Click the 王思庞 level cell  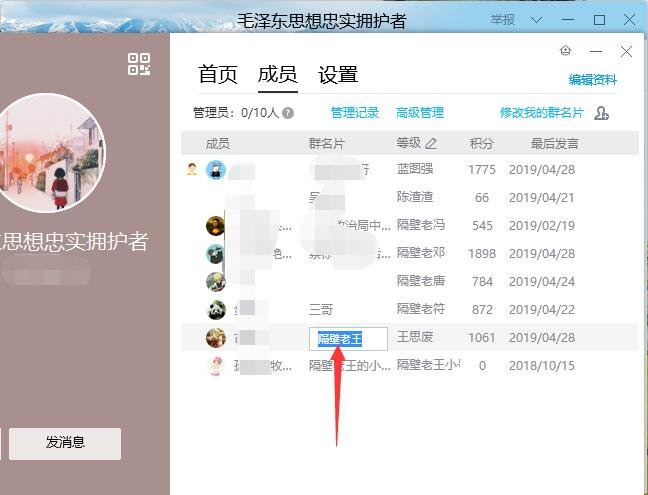click(415, 337)
